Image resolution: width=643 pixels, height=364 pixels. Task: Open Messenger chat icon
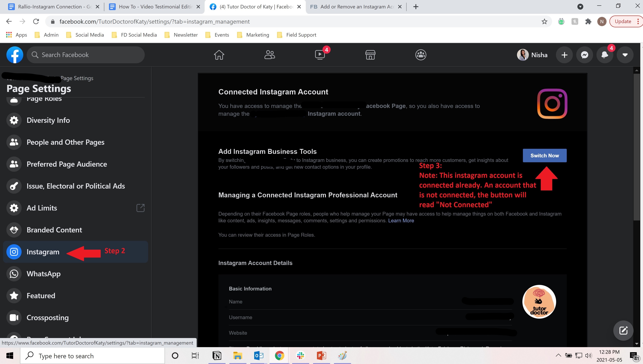pyautogui.click(x=584, y=55)
